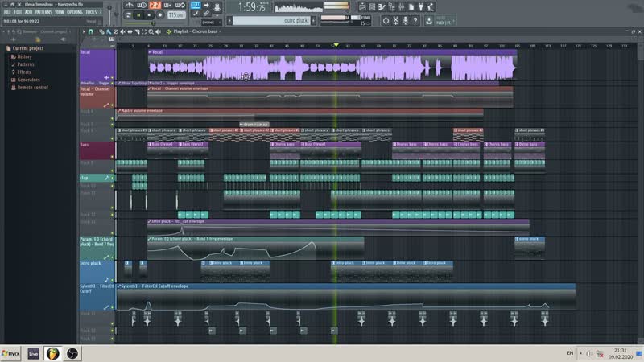Open the Piano roll icon
Screen dimensions: 644x362
(x=382, y=6)
